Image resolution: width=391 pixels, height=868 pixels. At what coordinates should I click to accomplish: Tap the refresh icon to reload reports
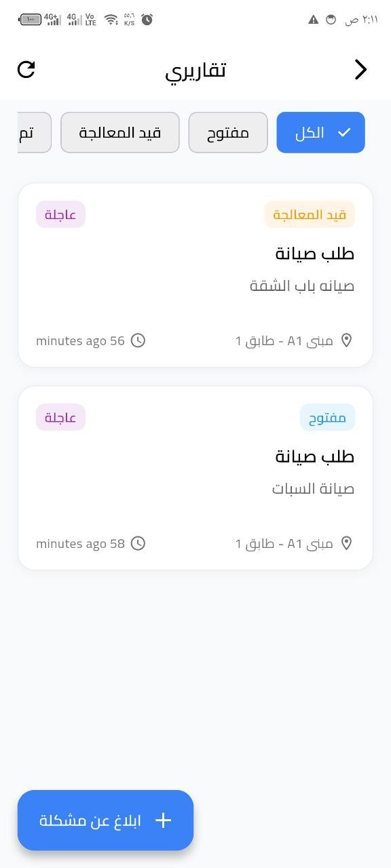pos(26,69)
